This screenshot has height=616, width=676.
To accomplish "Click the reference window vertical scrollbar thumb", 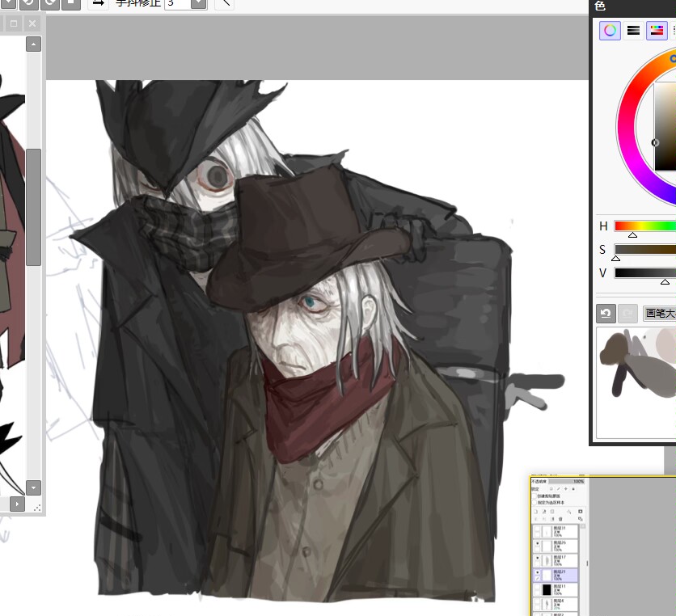I will coord(34,207).
